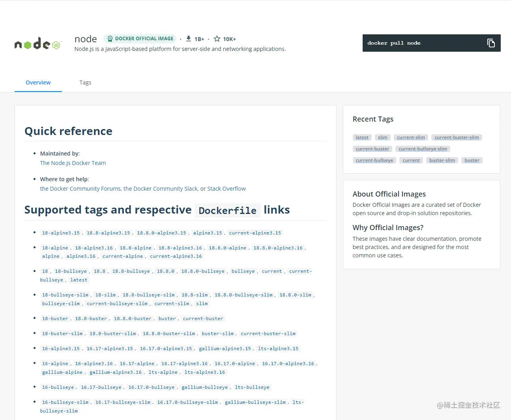Open the gallium-bullseye tag link
The width and height of the screenshot is (511, 420).
point(205,387)
